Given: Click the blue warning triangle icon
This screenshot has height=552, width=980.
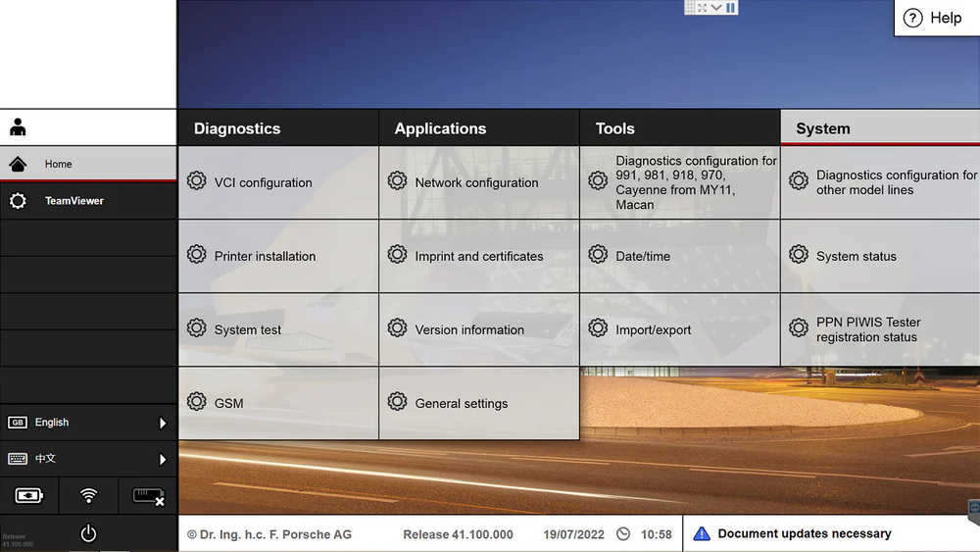Looking at the screenshot, I should click(x=702, y=533).
